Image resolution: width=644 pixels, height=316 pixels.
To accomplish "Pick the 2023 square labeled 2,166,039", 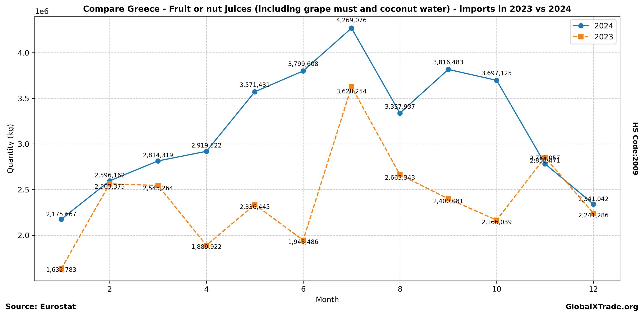I will pyautogui.click(x=497, y=220).
